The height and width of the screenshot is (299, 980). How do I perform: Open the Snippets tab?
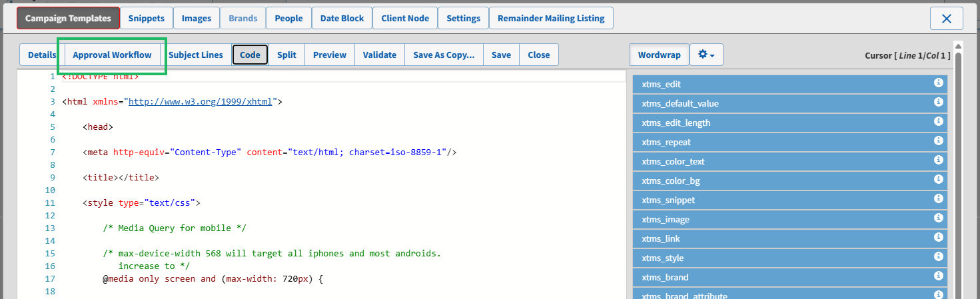click(147, 18)
